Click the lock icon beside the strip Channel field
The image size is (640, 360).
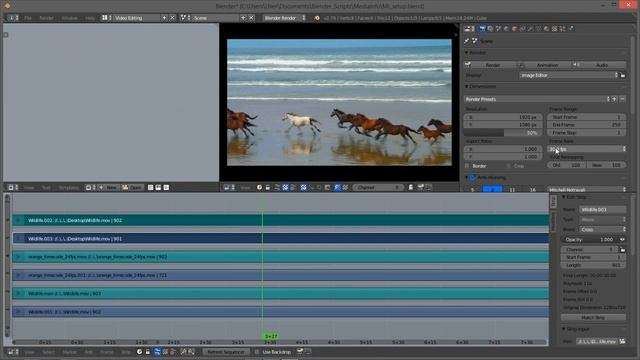pos(622,249)
